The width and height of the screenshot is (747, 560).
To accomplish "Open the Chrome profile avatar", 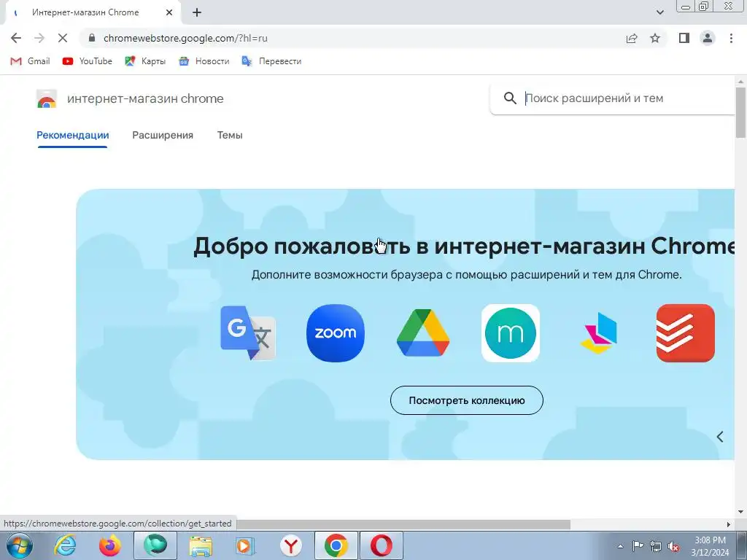I will tap(708, 38).
